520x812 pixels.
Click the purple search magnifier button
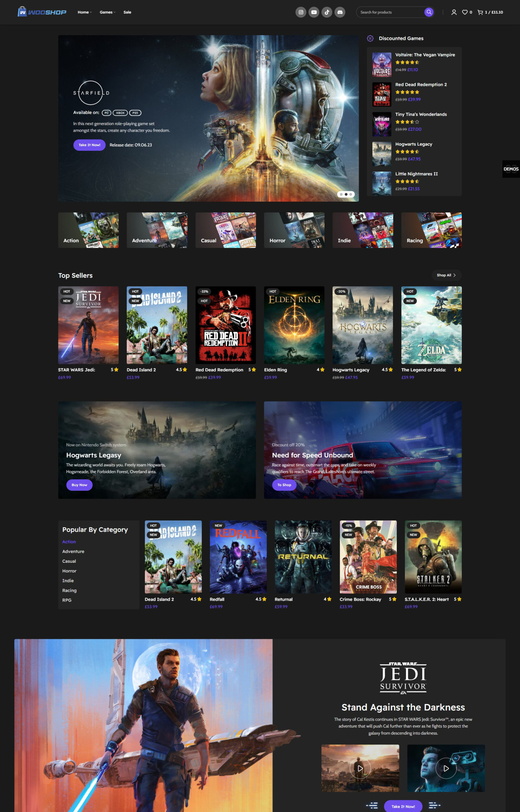[x=429, y=12]
